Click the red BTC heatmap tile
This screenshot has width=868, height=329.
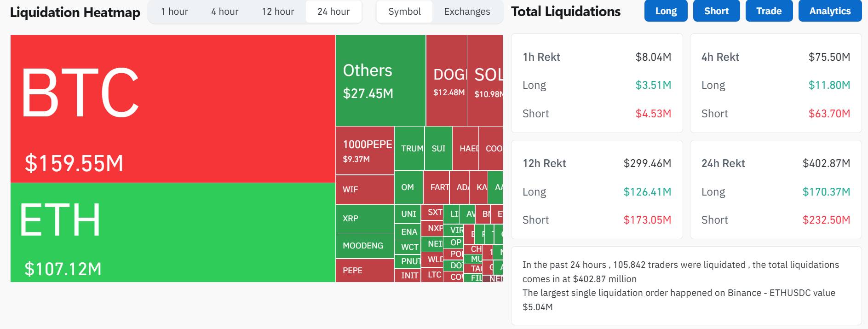[x=172, y=109]
